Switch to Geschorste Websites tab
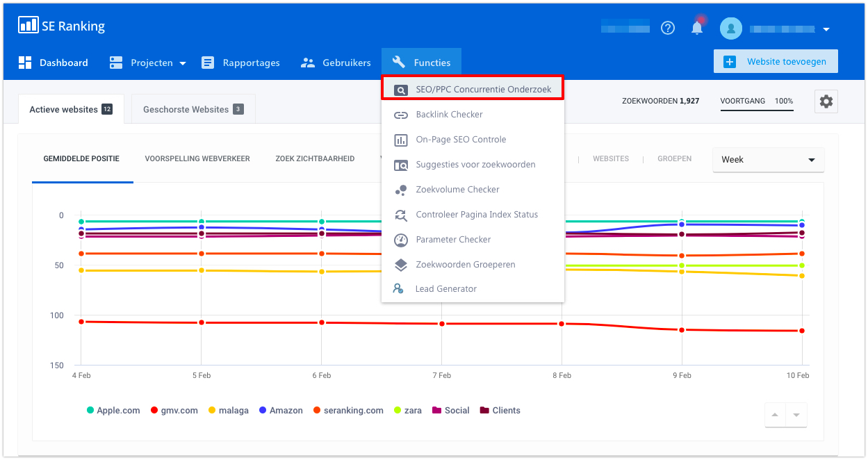 [193, 109]
